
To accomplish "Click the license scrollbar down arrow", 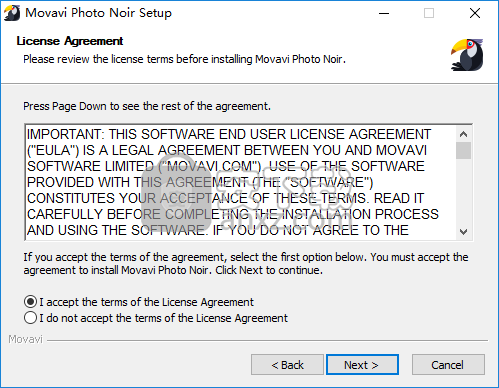I will tap(463, 231).
